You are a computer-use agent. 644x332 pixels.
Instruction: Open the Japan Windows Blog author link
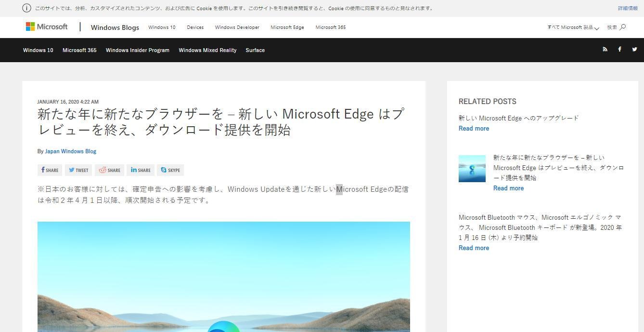coord(71,151)
